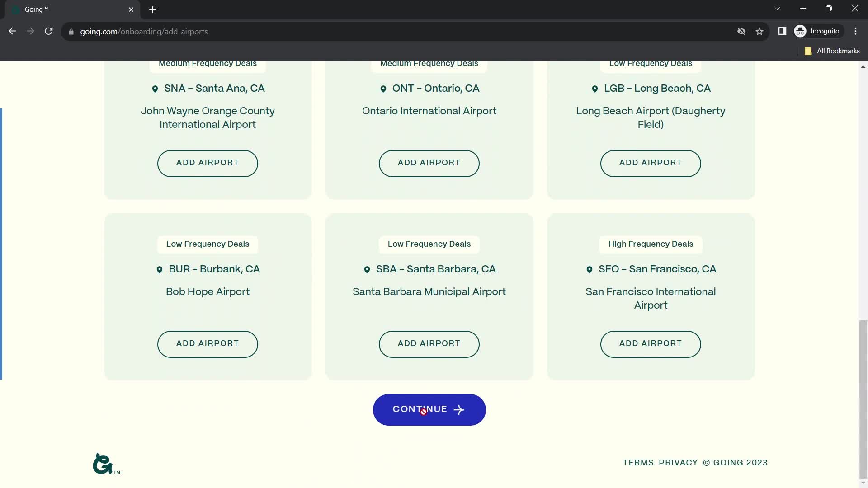
Task: Select Low Frequency Deals label for BUR
Action: (208, 244)
